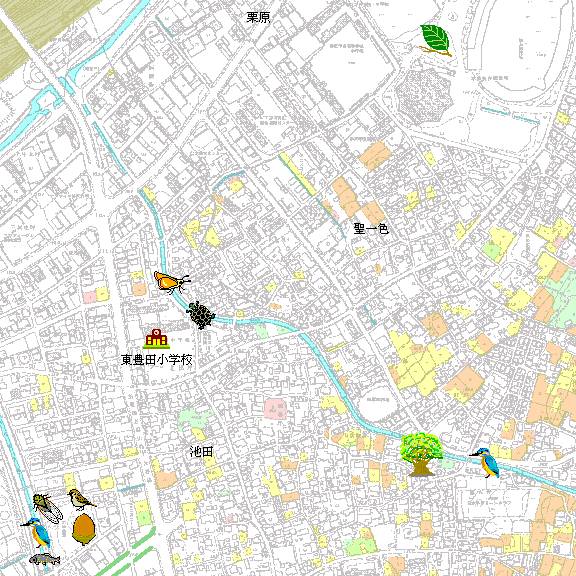The width and height of the screenshot is (576, 576).
Task: Select the orange butterfly icon
Action: 172,282
